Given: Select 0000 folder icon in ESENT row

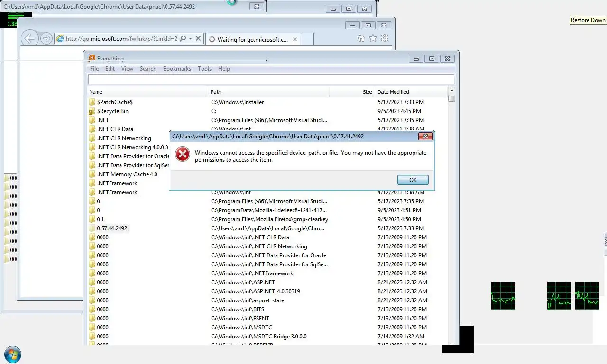Looking at the screenshot, I should tap(92, 318).
